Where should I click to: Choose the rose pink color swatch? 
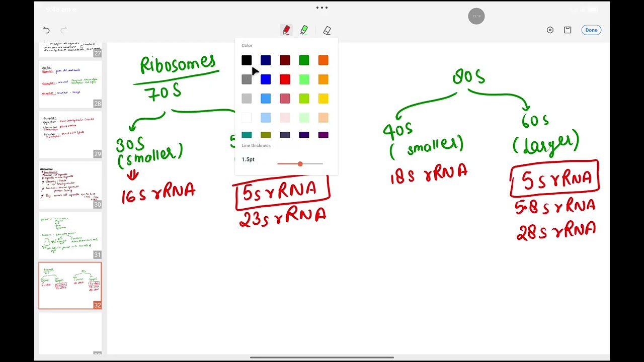(285, 99)
